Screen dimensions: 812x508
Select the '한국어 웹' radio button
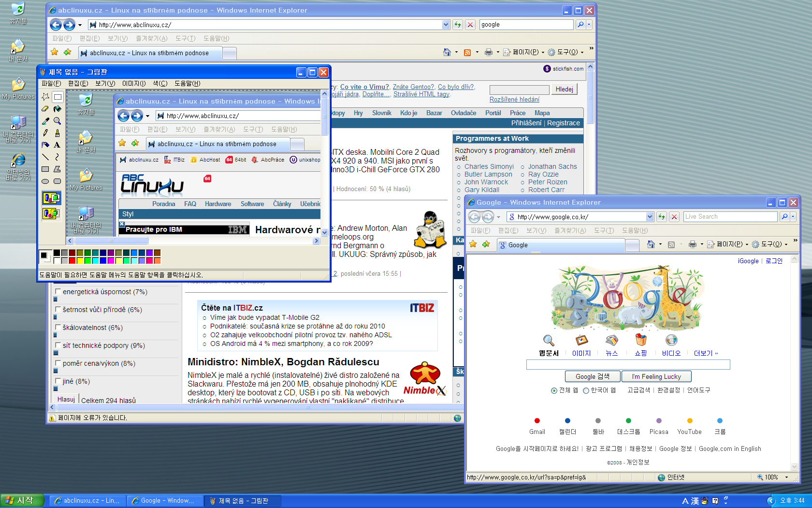[586, 390]
